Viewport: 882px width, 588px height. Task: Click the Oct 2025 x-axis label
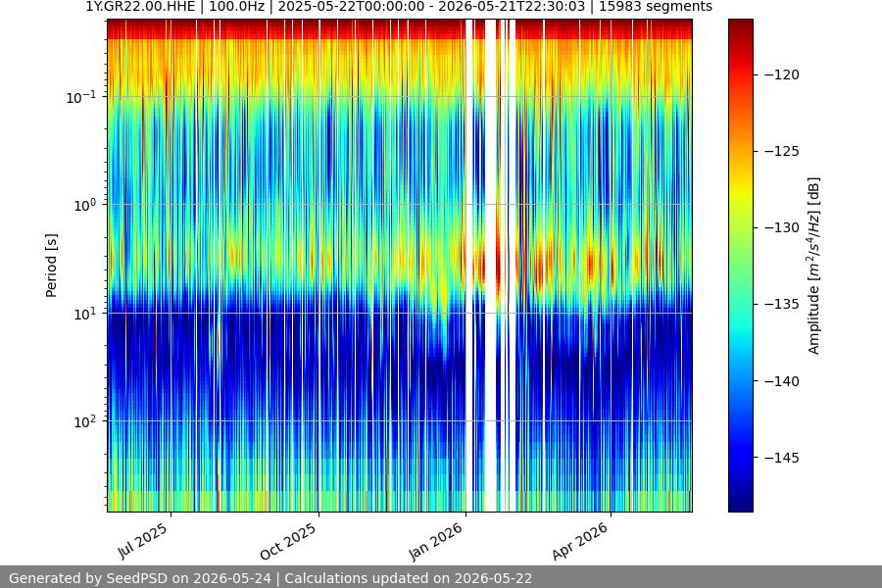[x=288, y=541]
